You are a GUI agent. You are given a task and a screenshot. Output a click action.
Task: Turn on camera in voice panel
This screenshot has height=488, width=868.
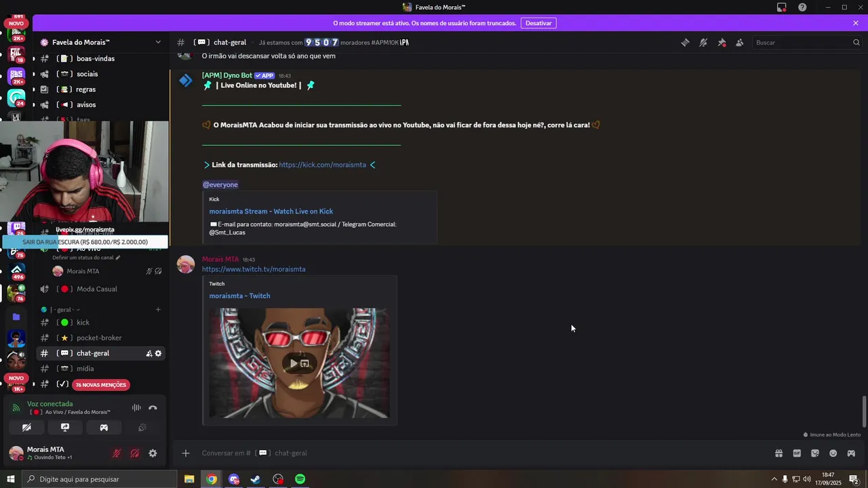26,428
